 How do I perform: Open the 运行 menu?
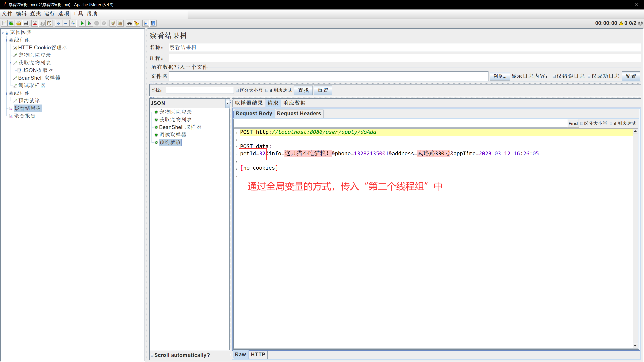coord(49,13)
